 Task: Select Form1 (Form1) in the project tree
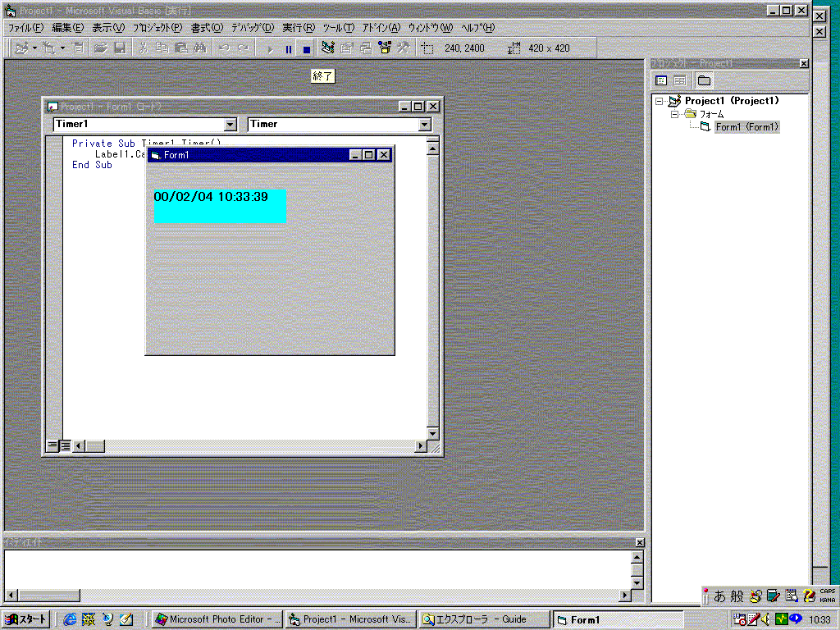click(x=746, y=127)
